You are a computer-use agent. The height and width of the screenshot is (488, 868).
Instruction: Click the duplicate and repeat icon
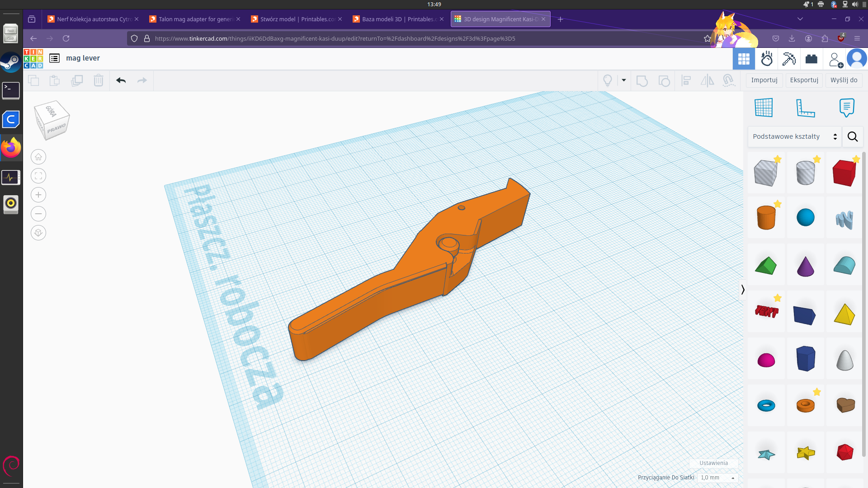(x=77, y=80)
